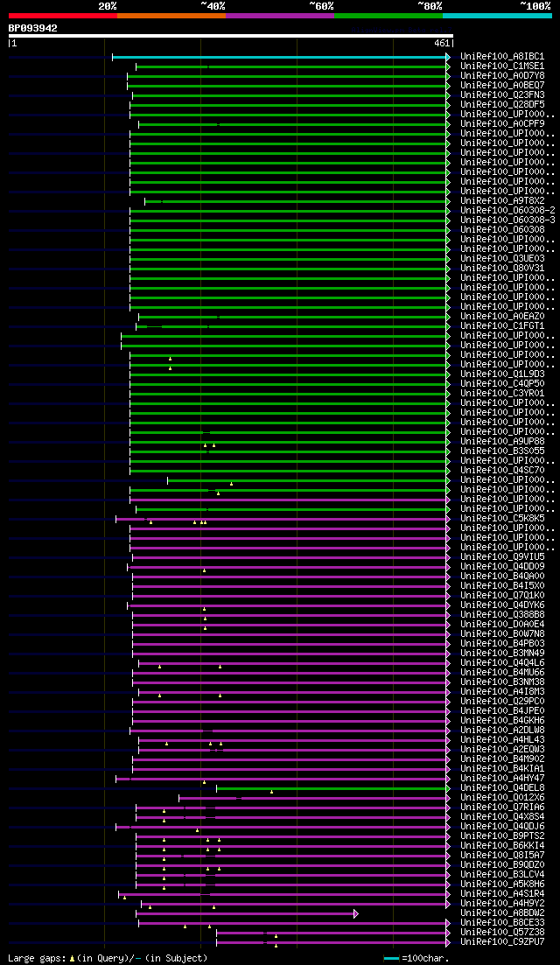Open the UniRef100_Q23FN3 hit label
560x965 pixels.
click(502, 94)
